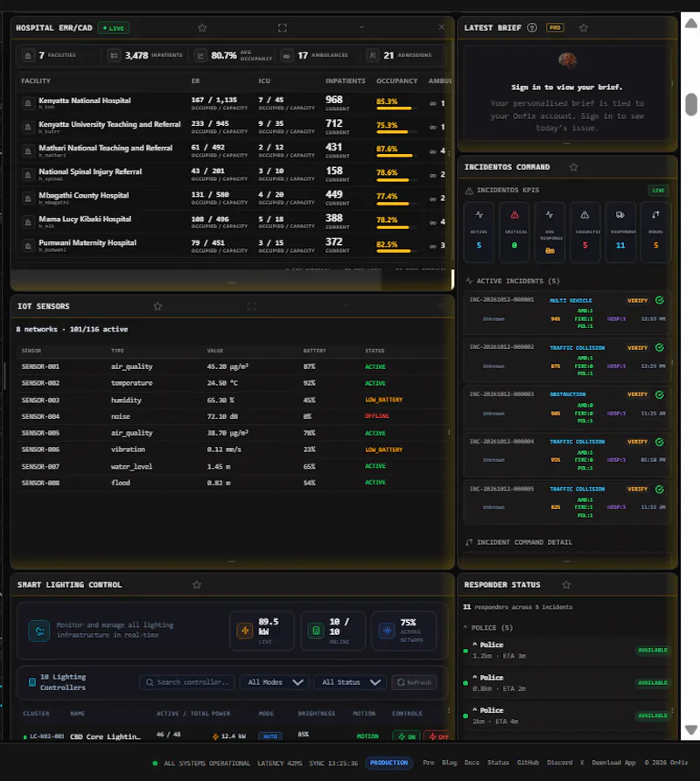The width and height of the screenshot is (700, 781).
Task: Favorite the Hospital EMR/CAD panel star
Action: pos(202,28)
